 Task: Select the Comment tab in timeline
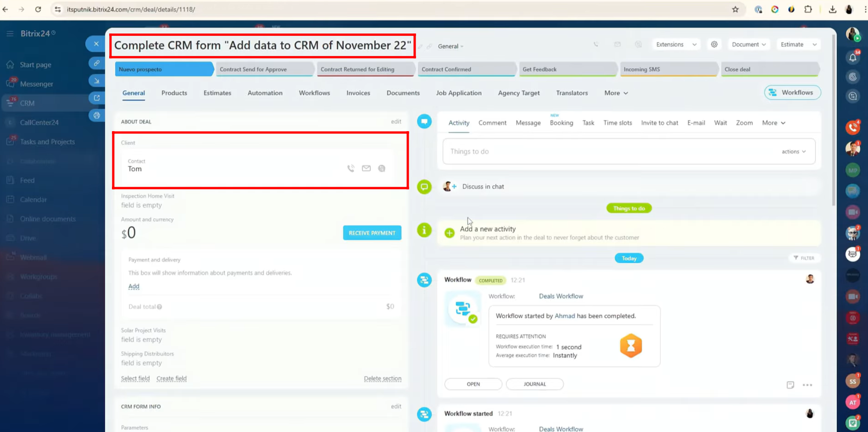(492, 123)
